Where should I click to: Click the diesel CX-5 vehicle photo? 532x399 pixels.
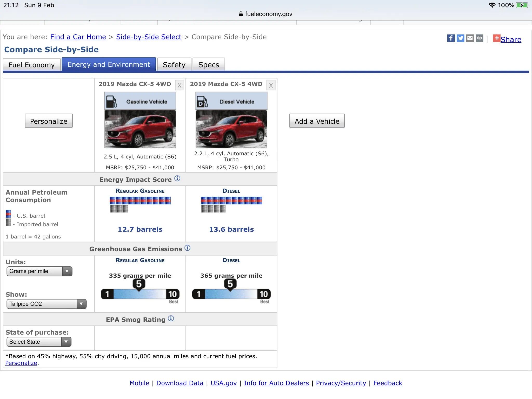231,129
